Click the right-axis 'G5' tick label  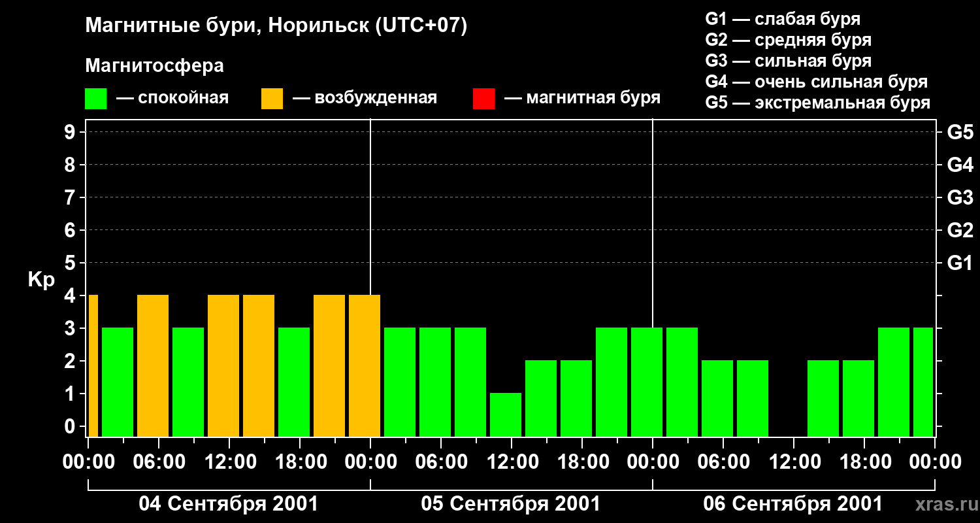pos(960,132)
